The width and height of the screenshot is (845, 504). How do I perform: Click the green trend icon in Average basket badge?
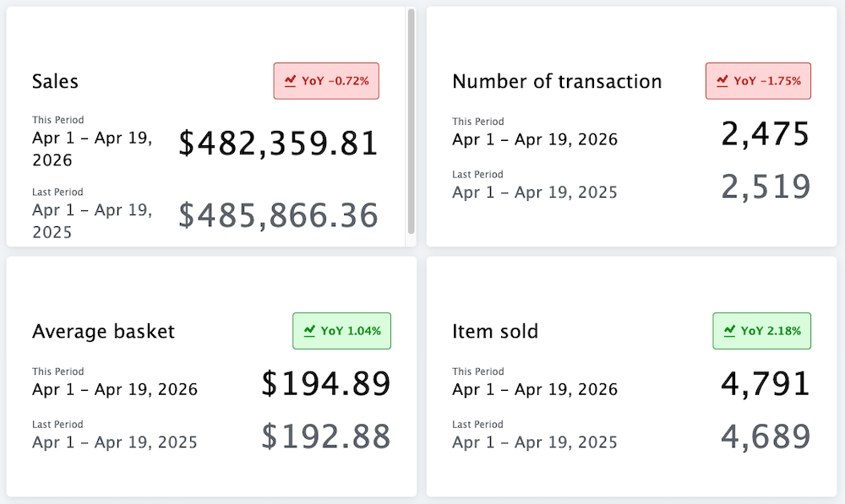(x=310, y=331)
